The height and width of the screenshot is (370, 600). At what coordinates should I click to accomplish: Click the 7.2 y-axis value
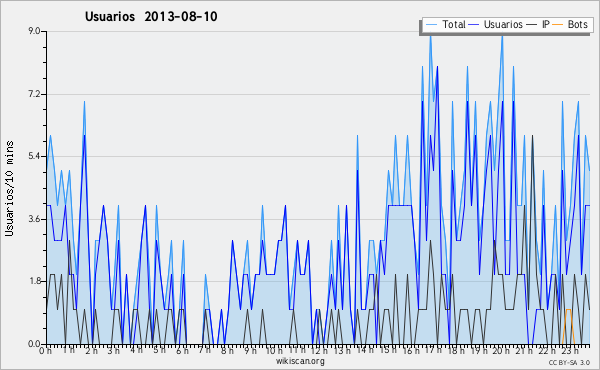click(x=34, y=94)
